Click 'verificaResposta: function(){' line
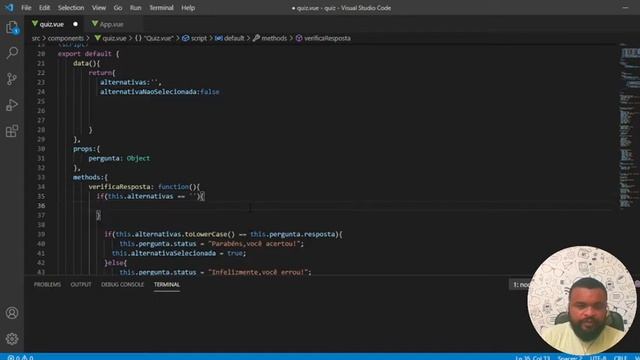 coord(144,187)
